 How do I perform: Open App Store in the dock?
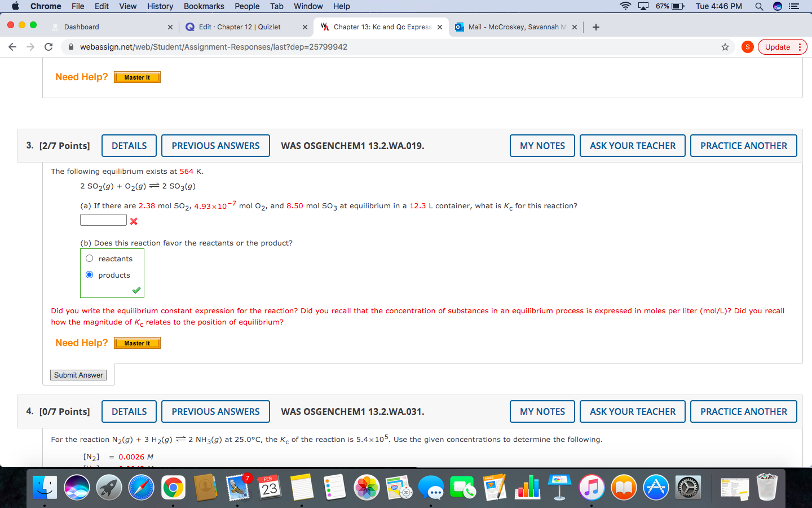pos(656,487)
